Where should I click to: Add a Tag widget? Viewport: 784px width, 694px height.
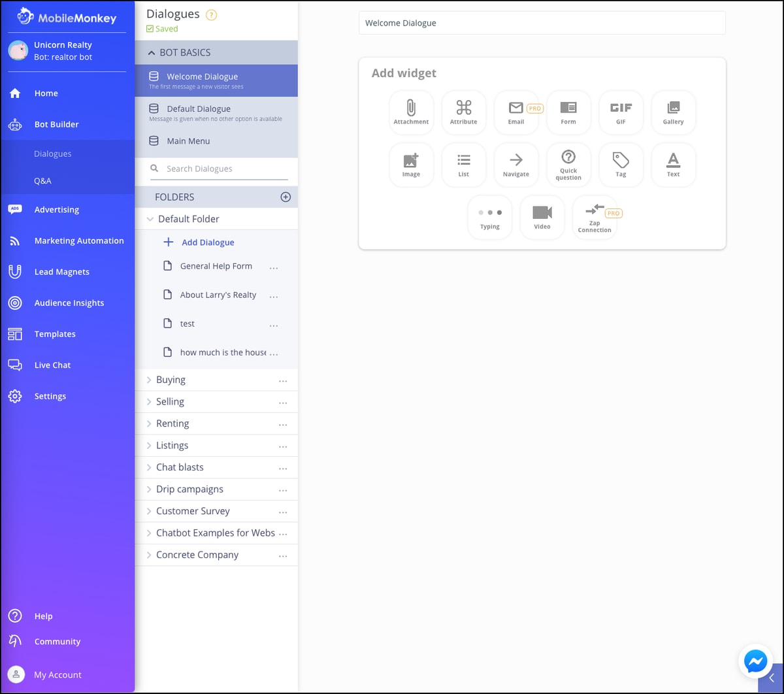[x=621, y=164]
